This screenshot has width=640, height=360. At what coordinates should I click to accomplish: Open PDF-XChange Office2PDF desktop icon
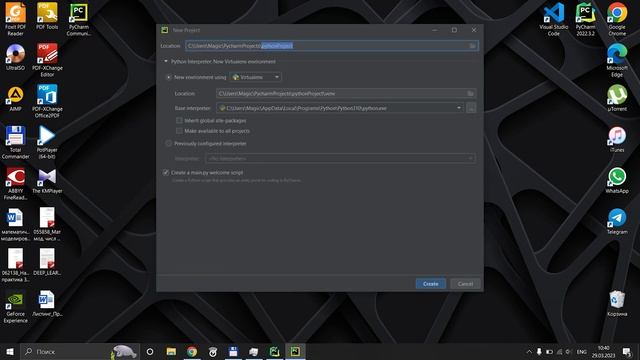tap(47, 101)
